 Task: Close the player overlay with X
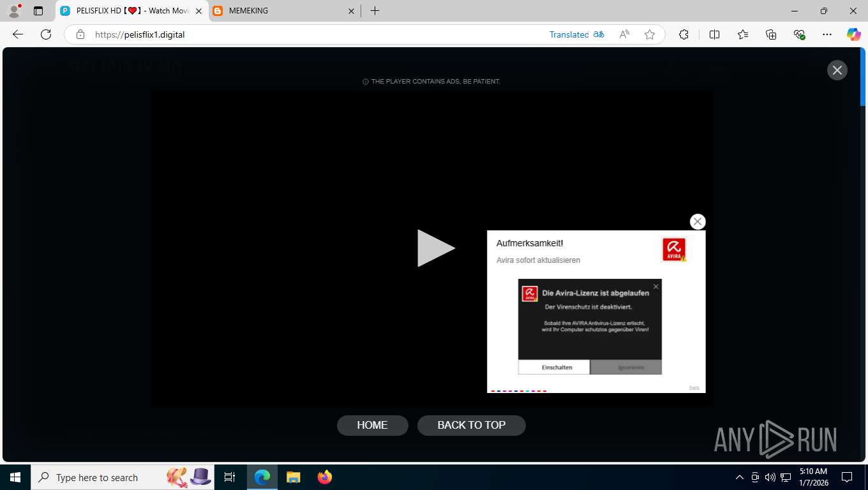pyautogui.click(x=837, y=70)
